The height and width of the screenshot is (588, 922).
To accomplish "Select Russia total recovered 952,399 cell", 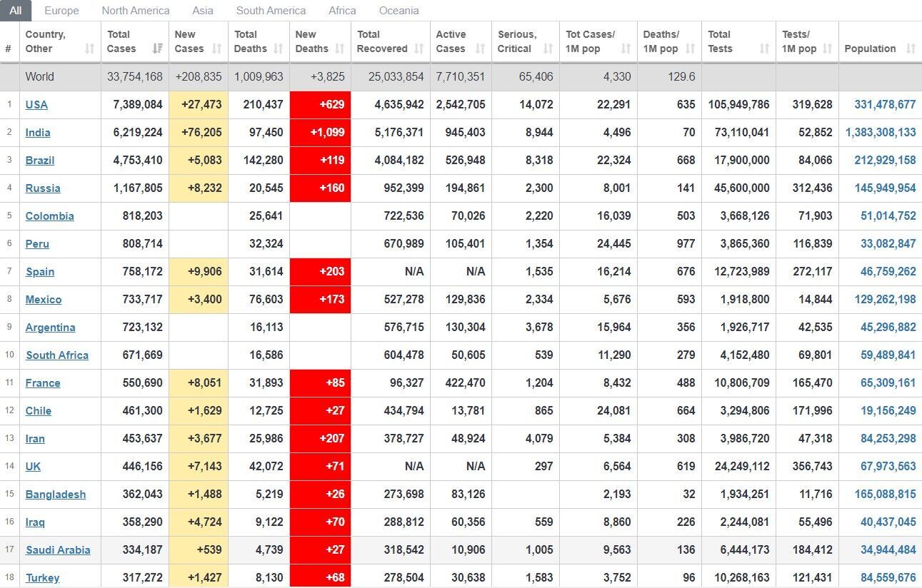I will 391,188.
